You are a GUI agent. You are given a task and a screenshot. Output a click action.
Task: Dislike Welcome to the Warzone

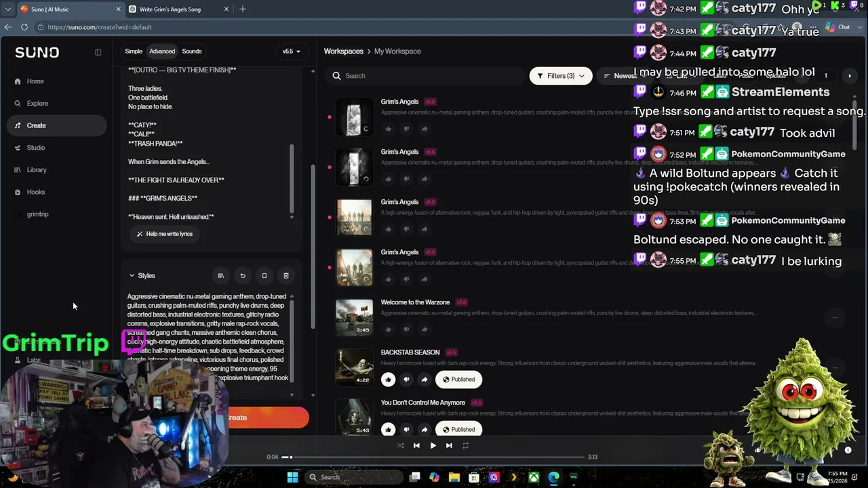point(406,329)
